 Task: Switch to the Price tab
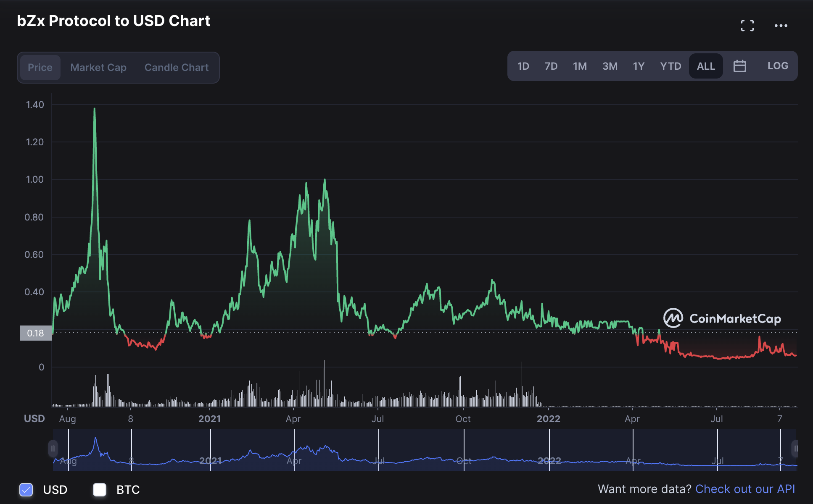pos(40,68)
